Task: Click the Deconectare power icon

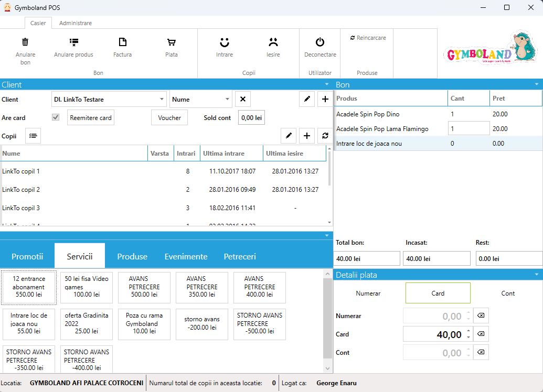Action: [x=320, y=42]
